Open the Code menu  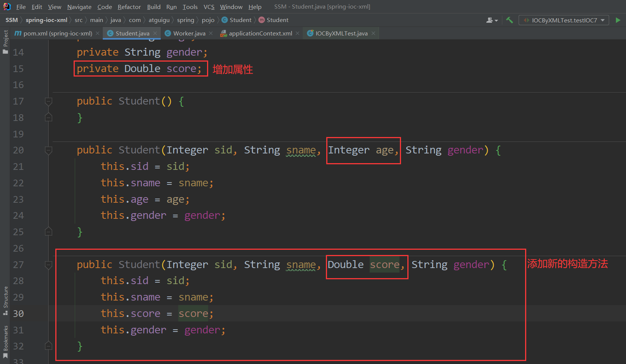pos(105,7)
